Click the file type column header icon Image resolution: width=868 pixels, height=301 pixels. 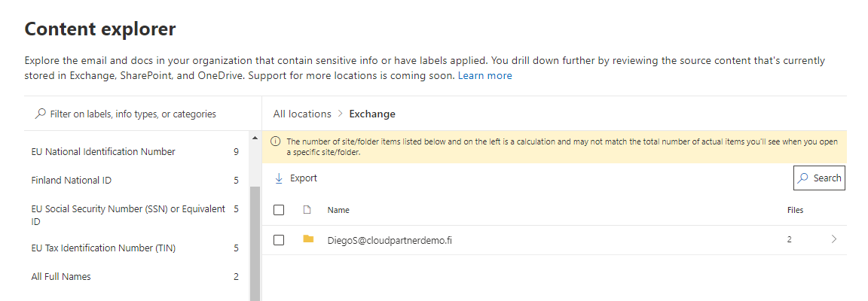pyautogui.click(x=307, y=210)
